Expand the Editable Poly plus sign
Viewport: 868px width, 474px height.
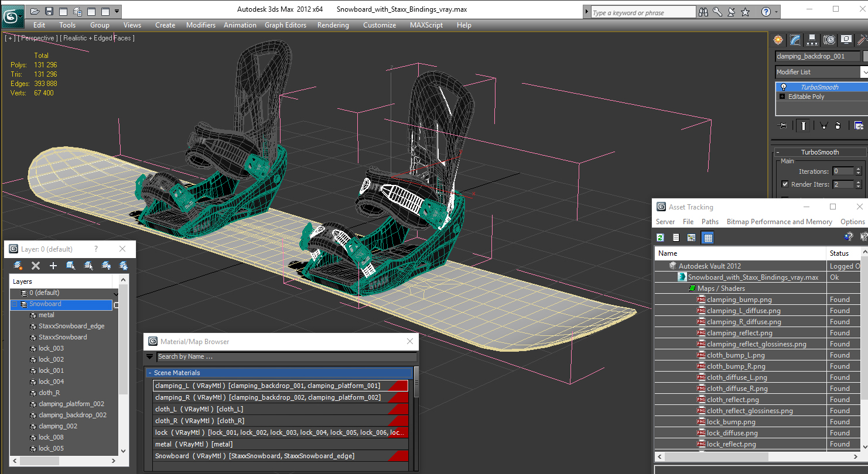782,97
